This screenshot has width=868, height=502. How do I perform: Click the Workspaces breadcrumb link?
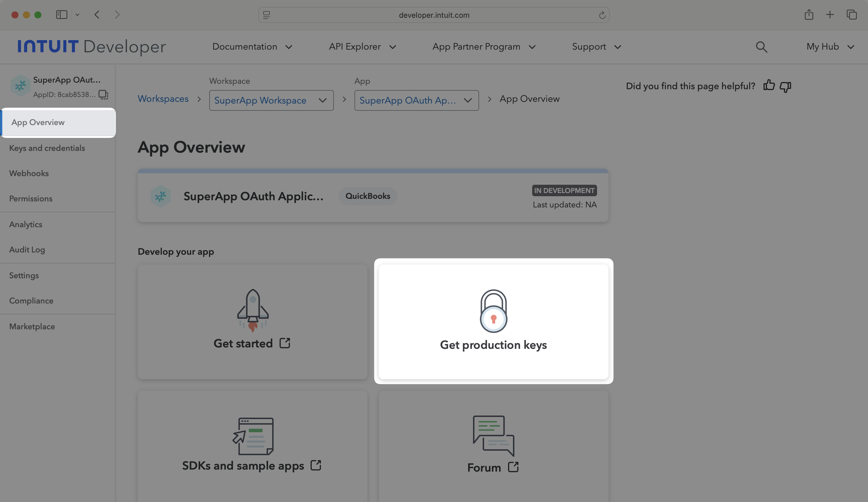pos(163,99)
